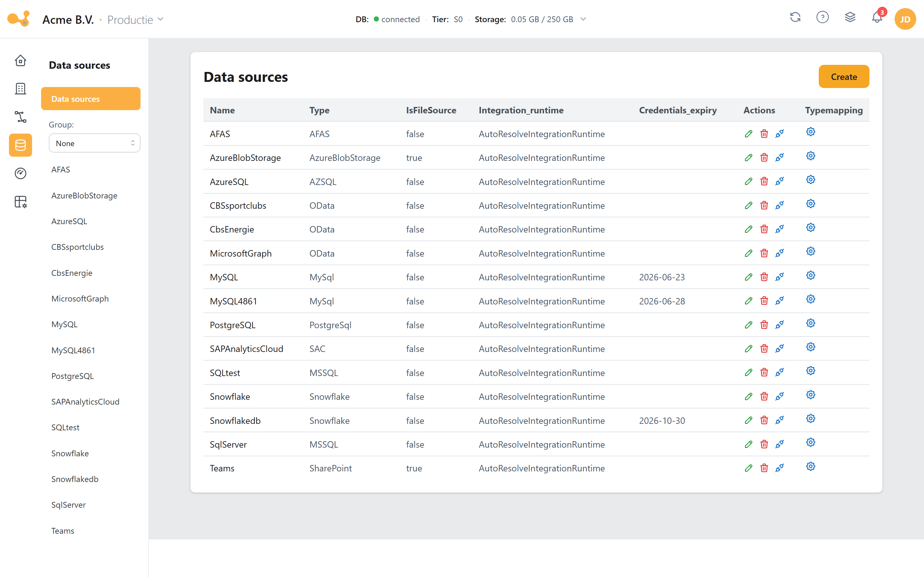Select Teams in the sidebar list
This screenshot has height=578, width=924.
tap(63, 530)
